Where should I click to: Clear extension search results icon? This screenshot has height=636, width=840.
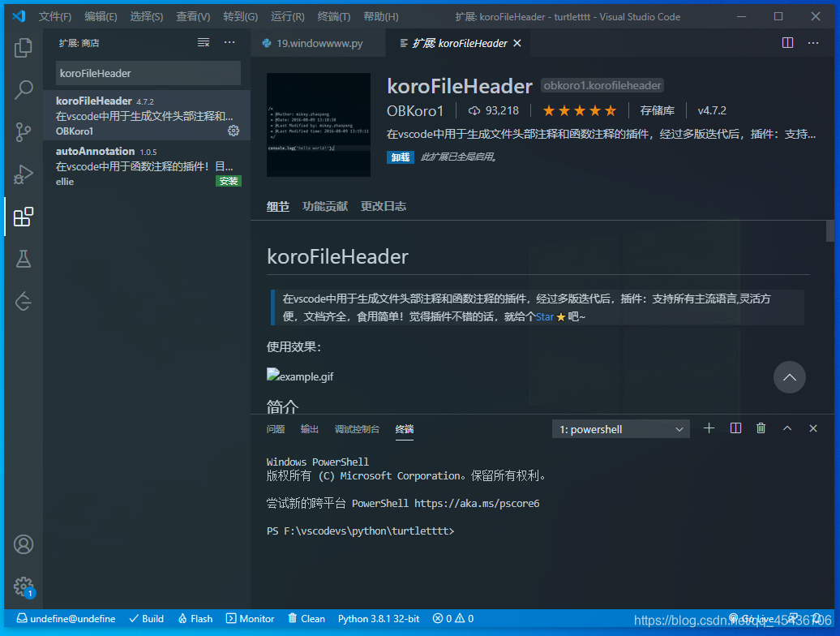[204, 42]
